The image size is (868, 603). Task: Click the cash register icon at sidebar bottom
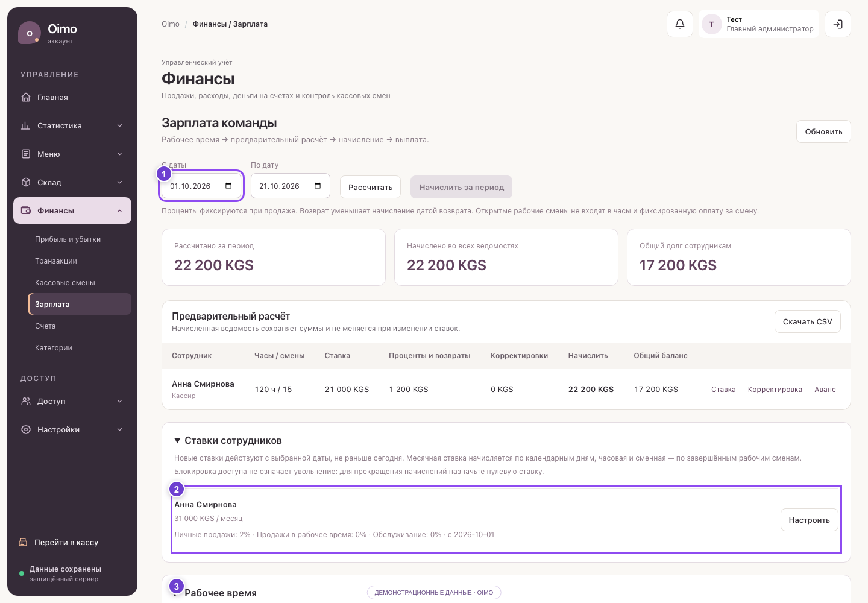coord(23,542)
